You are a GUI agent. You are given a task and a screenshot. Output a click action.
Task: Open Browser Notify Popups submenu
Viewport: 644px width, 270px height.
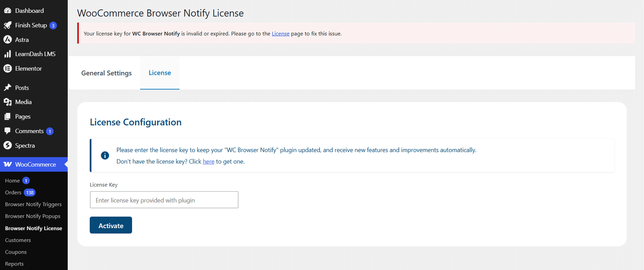click(33, 216)
